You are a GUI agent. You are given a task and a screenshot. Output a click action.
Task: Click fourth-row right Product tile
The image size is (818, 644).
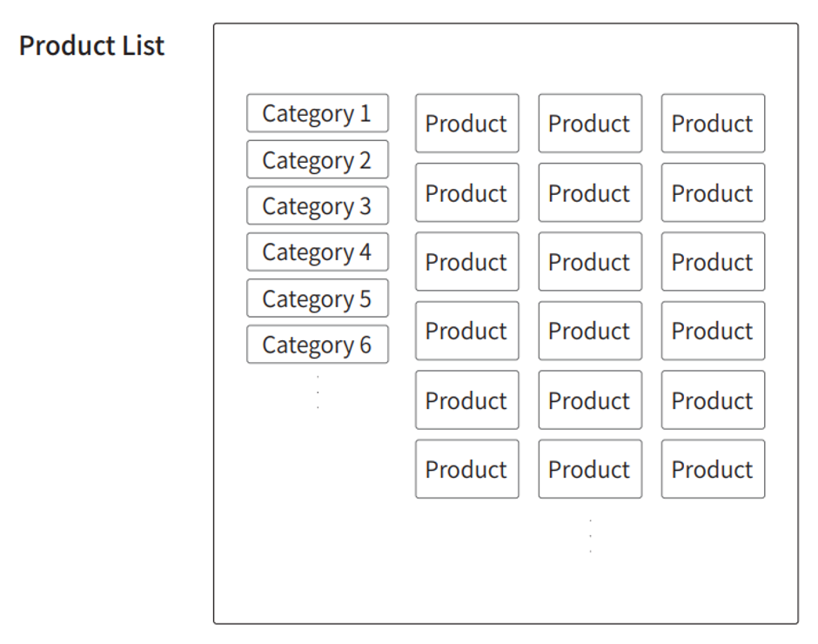(714, 331)
